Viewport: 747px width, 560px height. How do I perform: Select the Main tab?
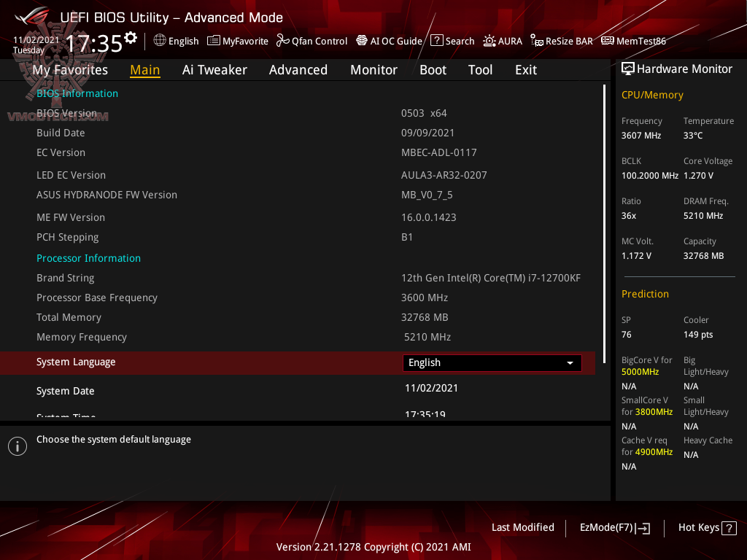145,70
